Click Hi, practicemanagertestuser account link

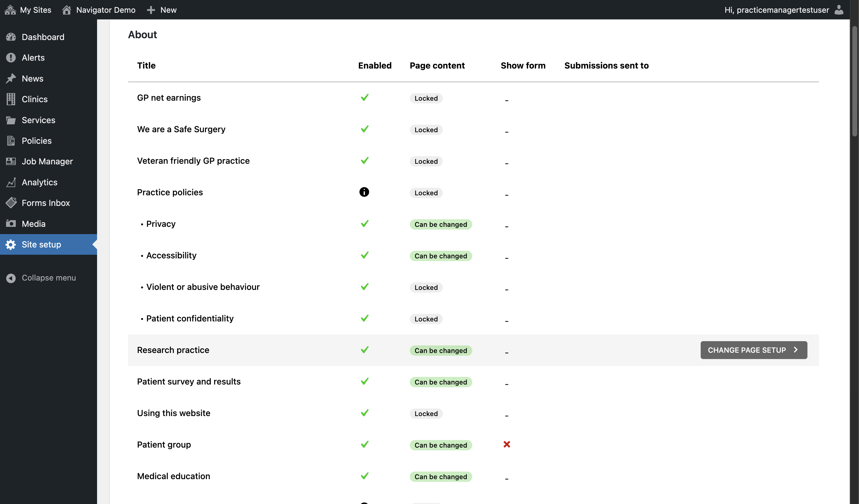tap(784, 9)
